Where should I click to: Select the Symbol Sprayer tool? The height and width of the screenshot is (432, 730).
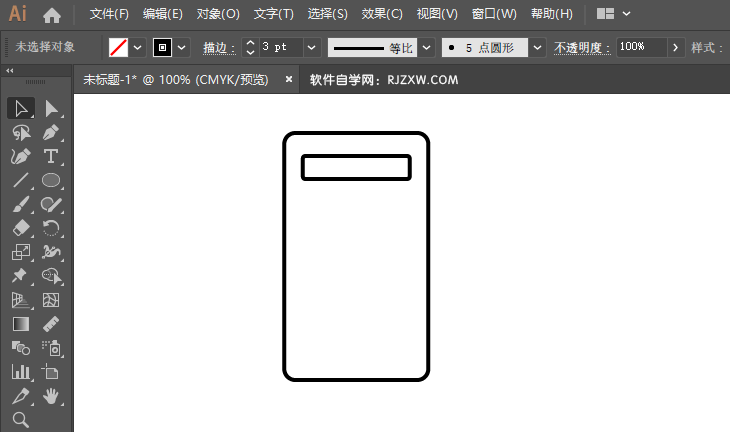(51, 348)
